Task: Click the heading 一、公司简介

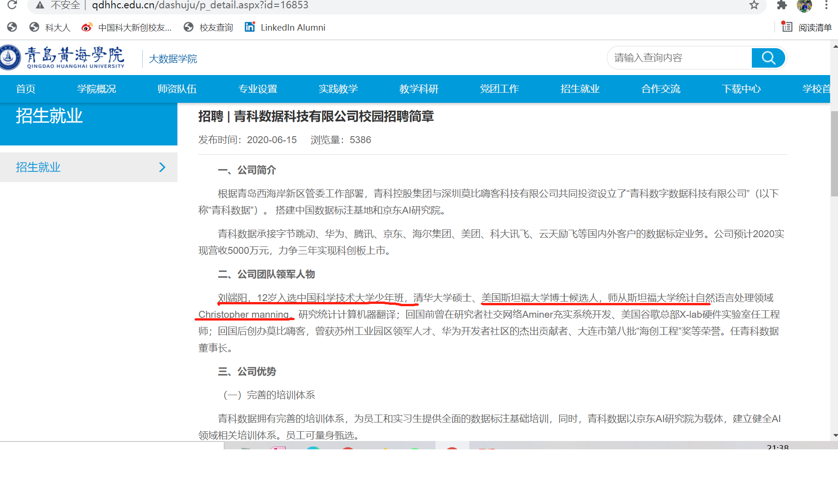Action: coord(247,170)
